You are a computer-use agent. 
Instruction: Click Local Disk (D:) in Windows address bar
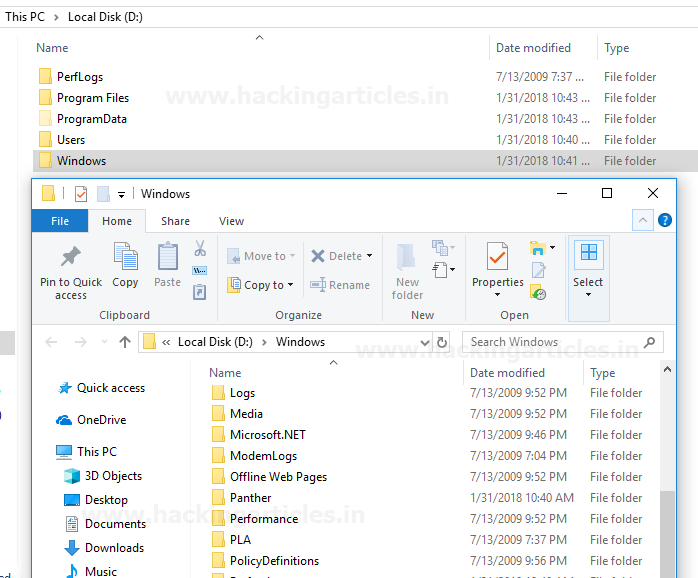click(215, 342)
